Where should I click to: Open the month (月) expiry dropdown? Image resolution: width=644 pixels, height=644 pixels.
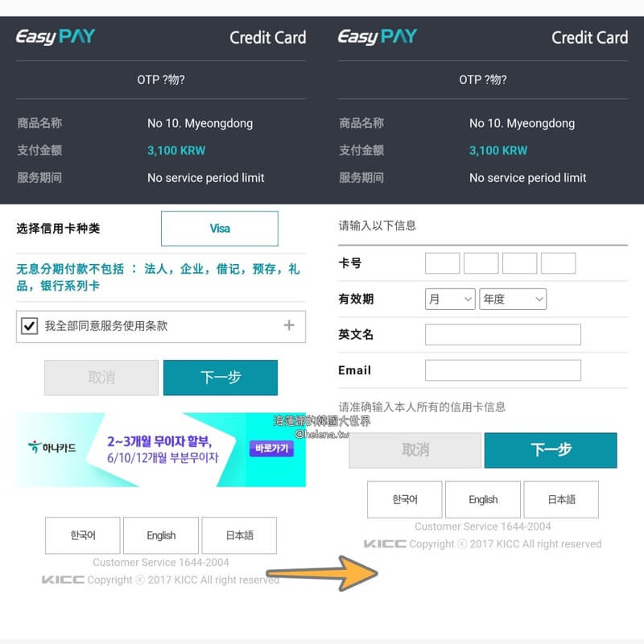(x=450, y=299)
